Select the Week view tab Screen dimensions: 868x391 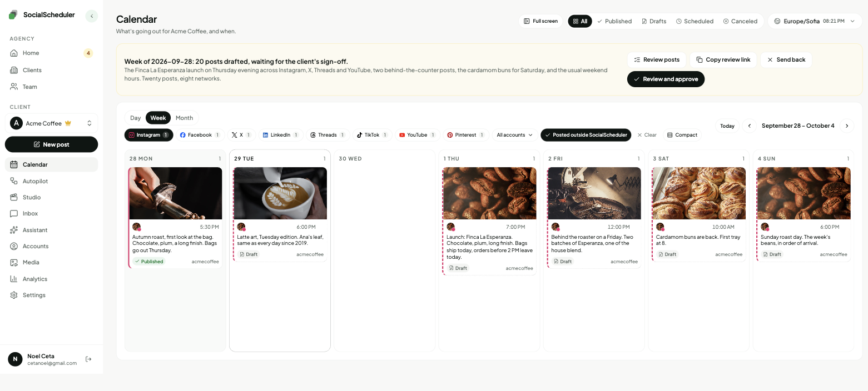coord(158,118)
